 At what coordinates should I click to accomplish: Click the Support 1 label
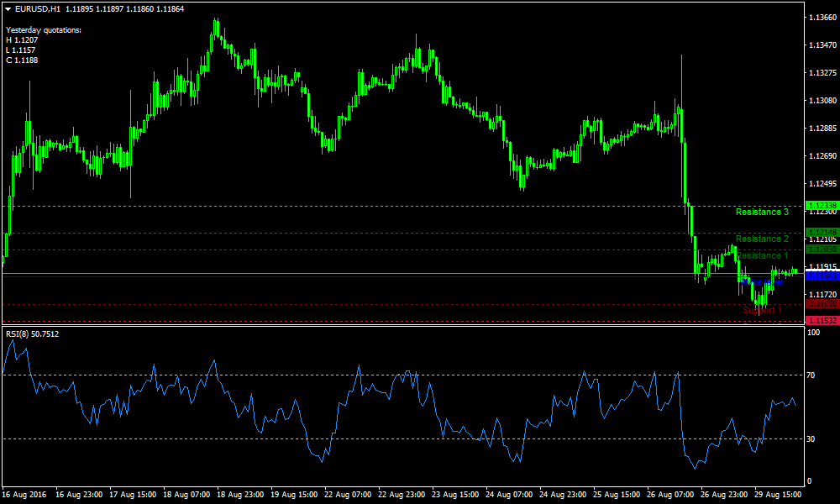[x=762, y=310]
